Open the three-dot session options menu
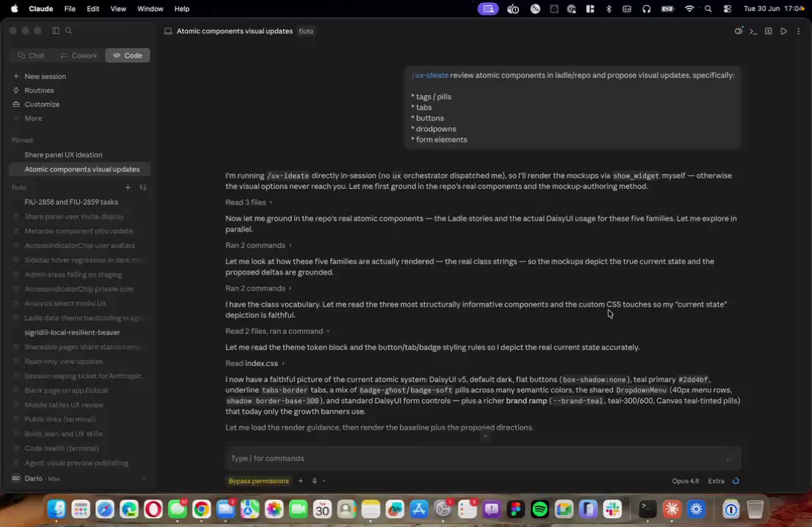The height and width of the screenshot is (527, 812). (799, 31)
